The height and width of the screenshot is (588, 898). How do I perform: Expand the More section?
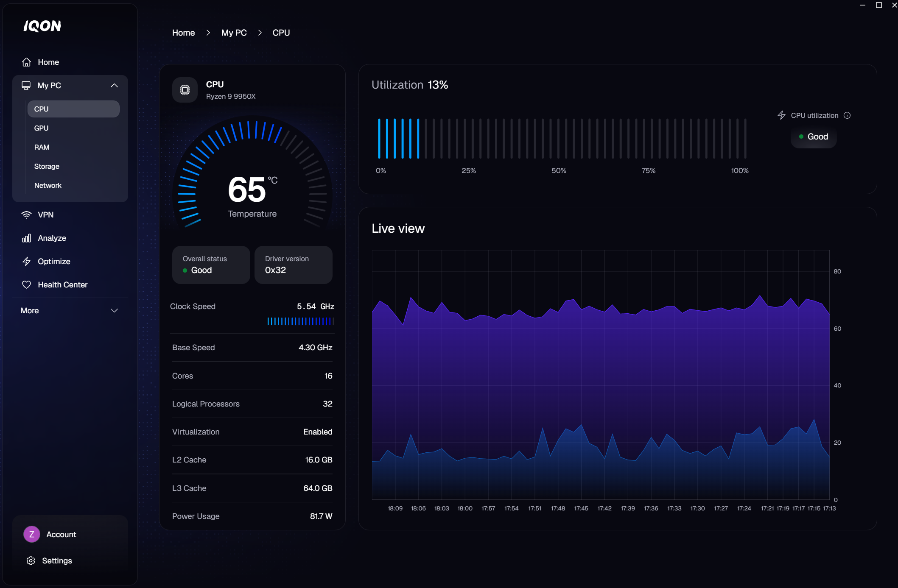click(x=114, y=311)
